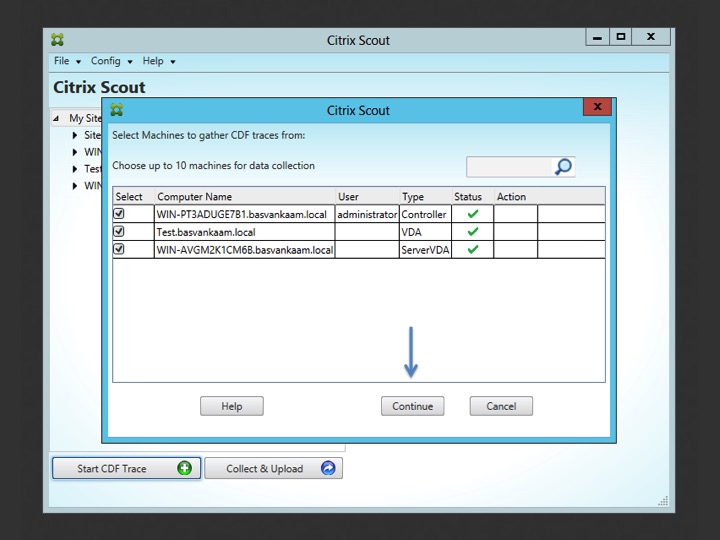
Task: Collapse the My Site tree node
Action: click(56, 118)
